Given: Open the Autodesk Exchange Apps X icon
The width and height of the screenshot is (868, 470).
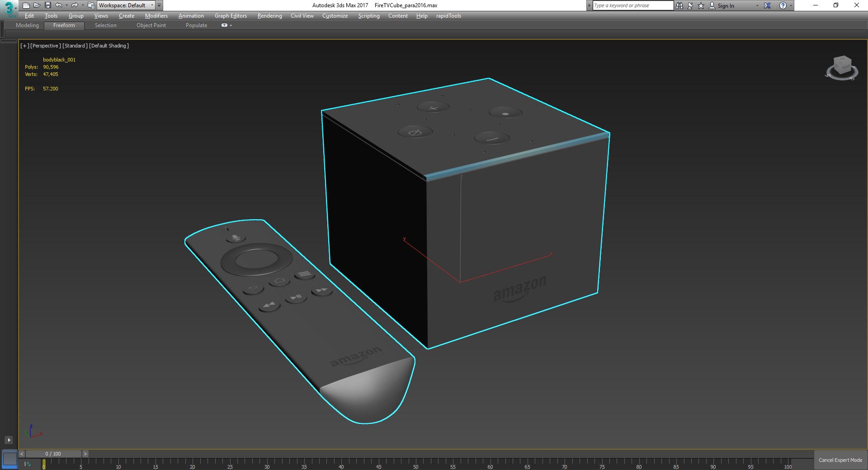Looking at the screenshot, I should click(x=767, y=5).
